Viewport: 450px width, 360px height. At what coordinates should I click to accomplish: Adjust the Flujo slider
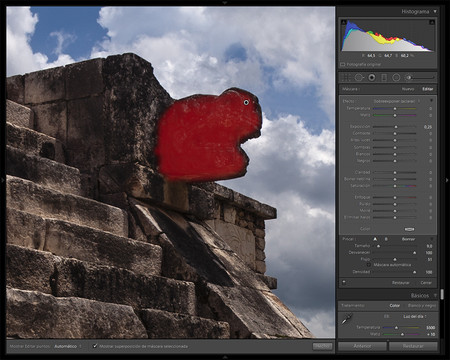pyautogui.click(x=394, y=259)
